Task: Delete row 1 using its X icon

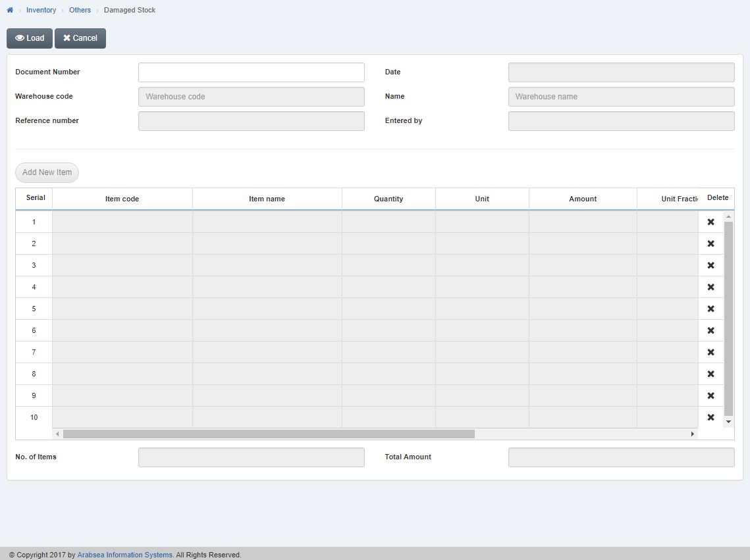Action: tap(710, 222)
